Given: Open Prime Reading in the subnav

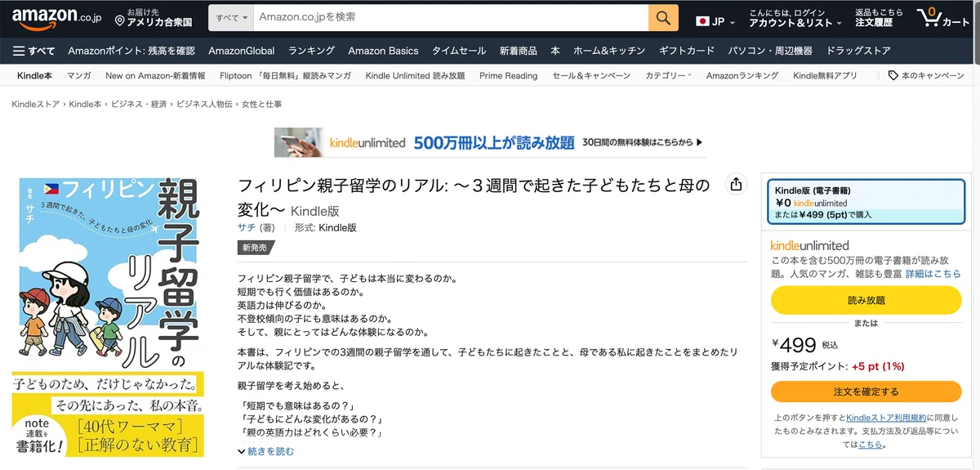Looking at the screenshot, I should pos(508,75).
